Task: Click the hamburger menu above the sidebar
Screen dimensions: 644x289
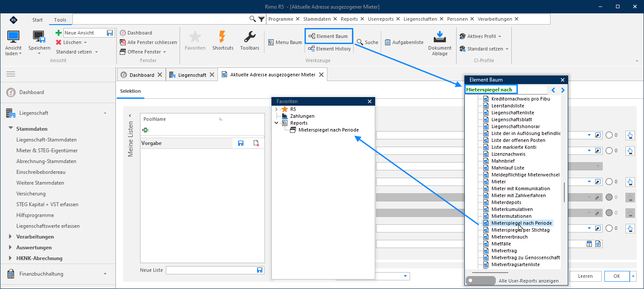Action: pyautogui.click(x=11, y=74)
